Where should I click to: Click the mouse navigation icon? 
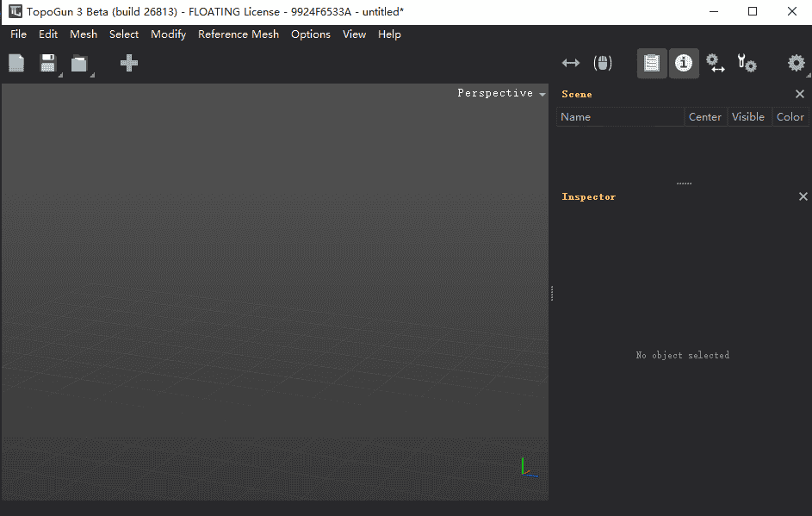pos(603,63)
